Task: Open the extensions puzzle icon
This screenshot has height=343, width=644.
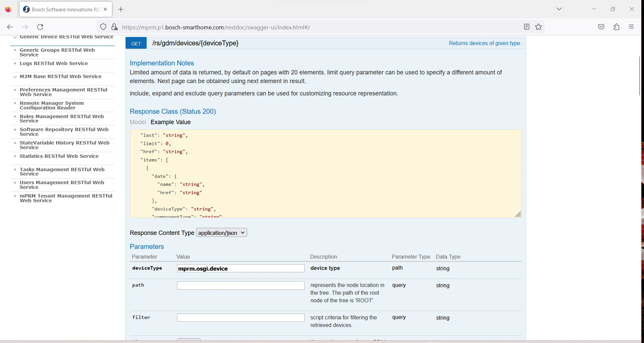Action: click(617, 27)
